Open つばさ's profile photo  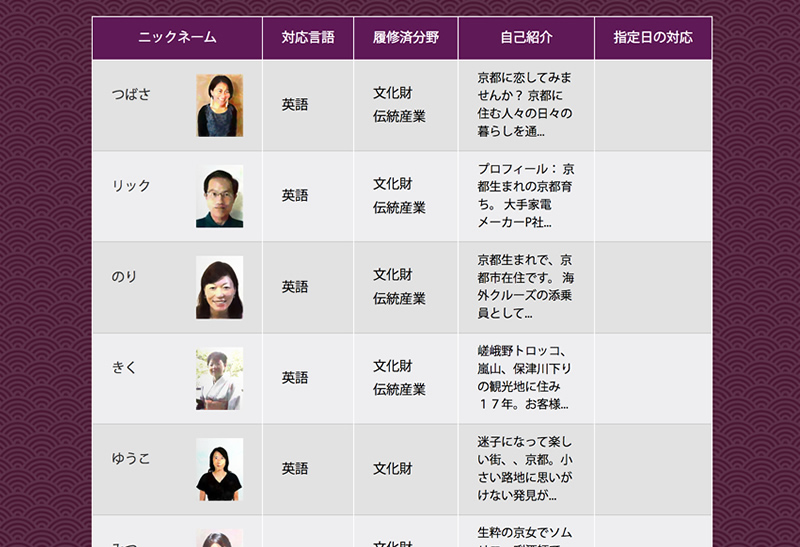(x=219, y=106)
